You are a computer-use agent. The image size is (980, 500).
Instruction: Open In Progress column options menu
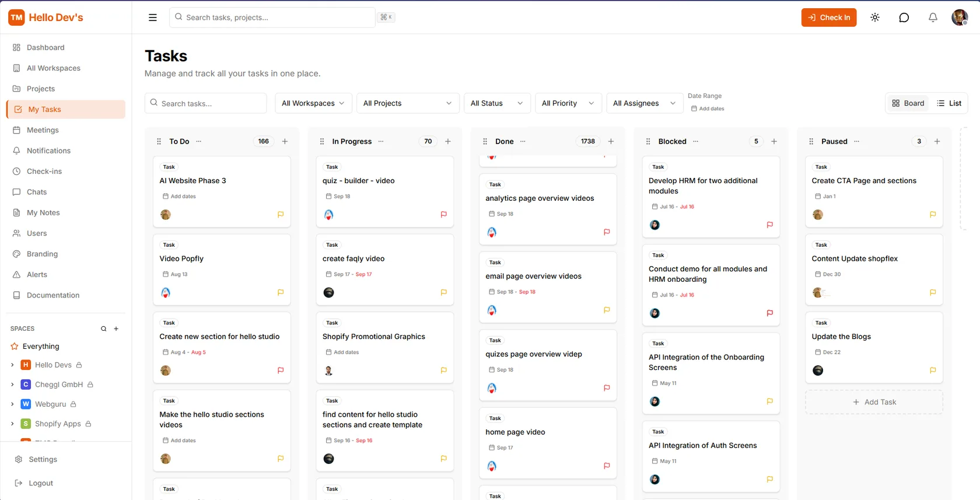click(381, 142)
